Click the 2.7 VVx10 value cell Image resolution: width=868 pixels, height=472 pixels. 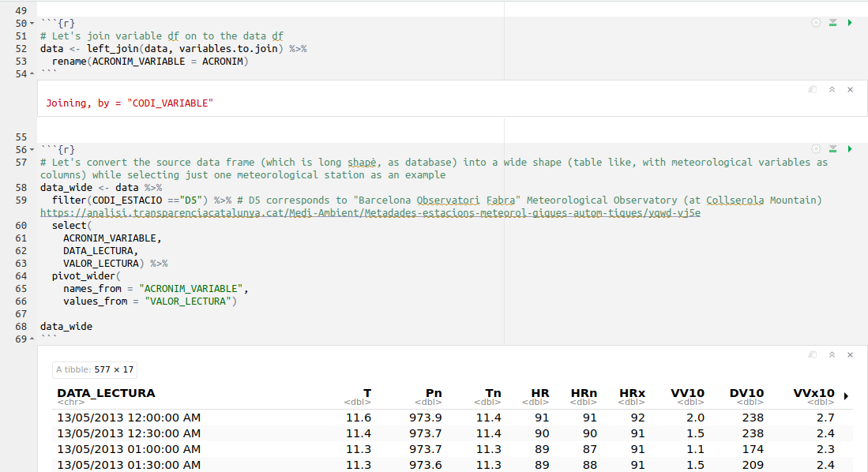pyautogui.click(x=825, y=418)
